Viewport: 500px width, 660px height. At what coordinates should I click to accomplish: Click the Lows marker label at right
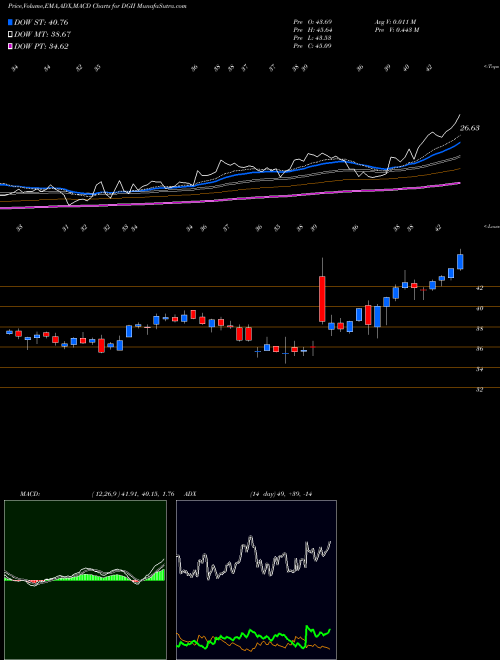[x=492, y=226]
